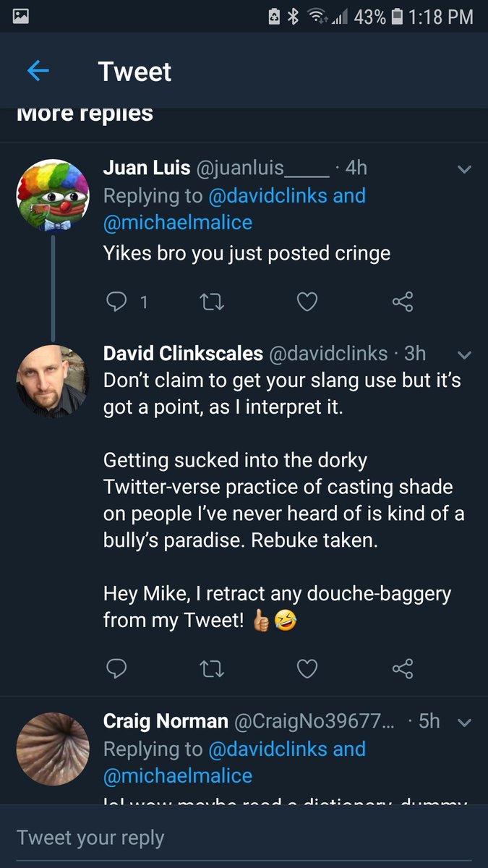The image size is (488, 868).
Task: Open @michaelmalice mention in Juan Luis's reply
Action: 178,222
